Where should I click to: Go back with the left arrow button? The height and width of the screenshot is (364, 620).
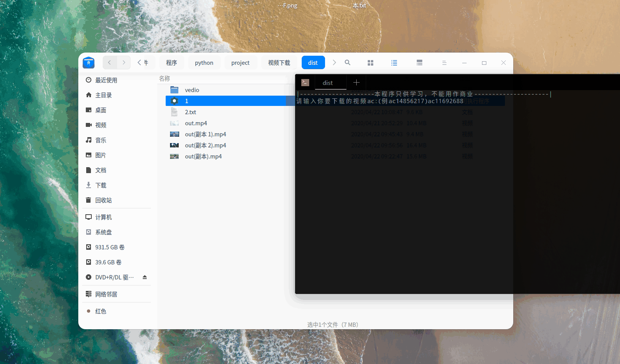click(110, 62)
